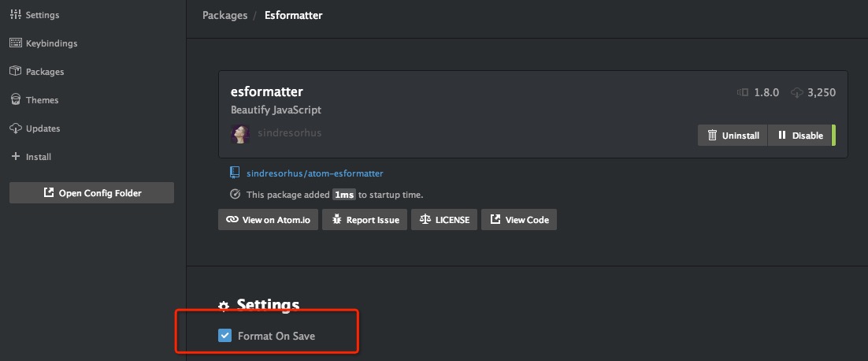Click the sindresorhus author avatar

point(239,134)
